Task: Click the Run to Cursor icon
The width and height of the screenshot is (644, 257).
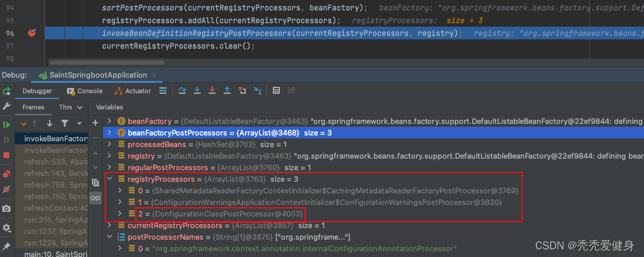Action: pyautogui.click(x=257, y=91)
